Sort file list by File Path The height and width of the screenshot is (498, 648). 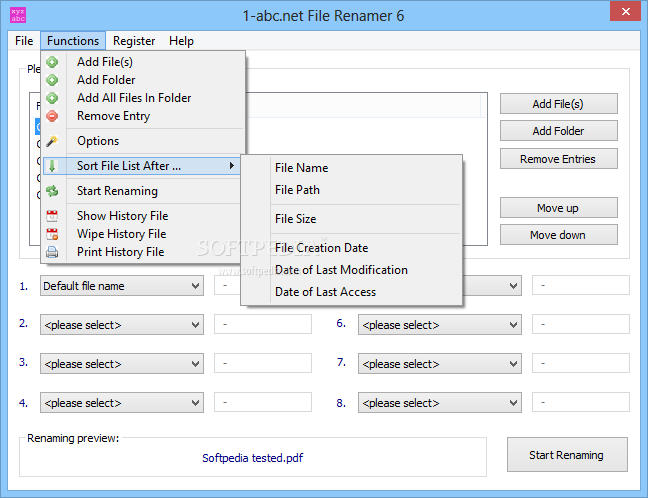point(351,190)
